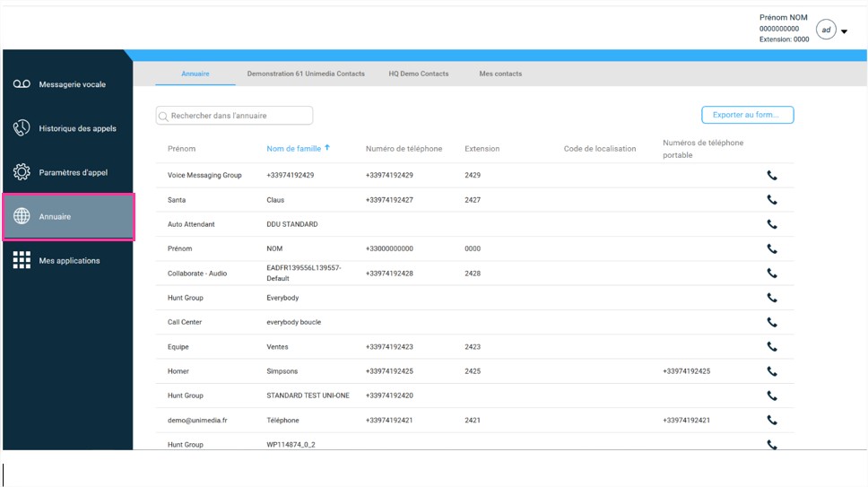Switch to Mes contacts tab
This screenshot has width=868, height=487.
click(x=500, y=74)
